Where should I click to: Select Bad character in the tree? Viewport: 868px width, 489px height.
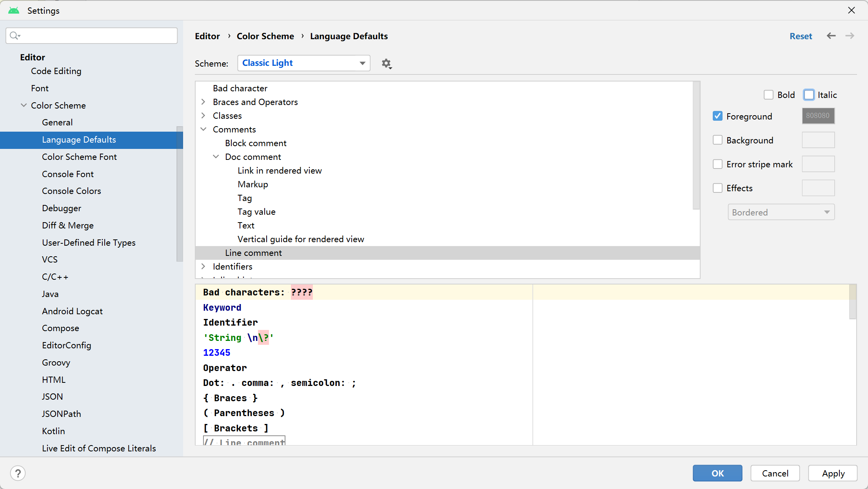click(240, 88)
